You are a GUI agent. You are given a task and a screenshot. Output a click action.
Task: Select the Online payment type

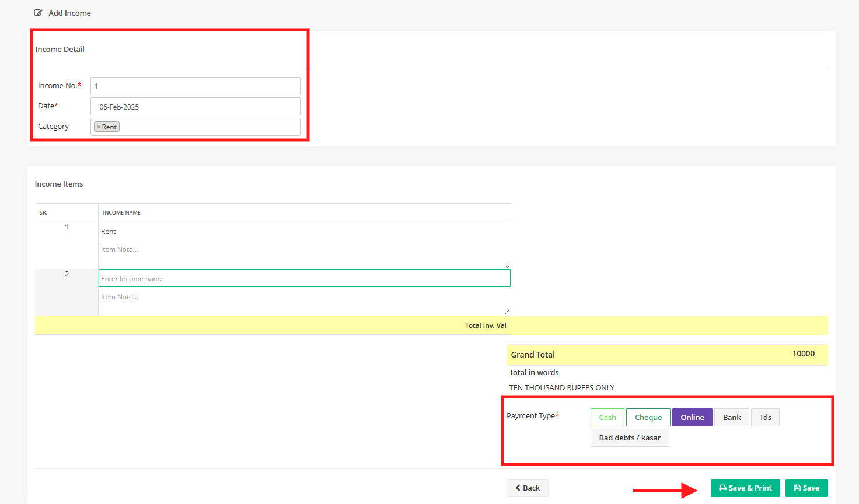click(692, 418)
